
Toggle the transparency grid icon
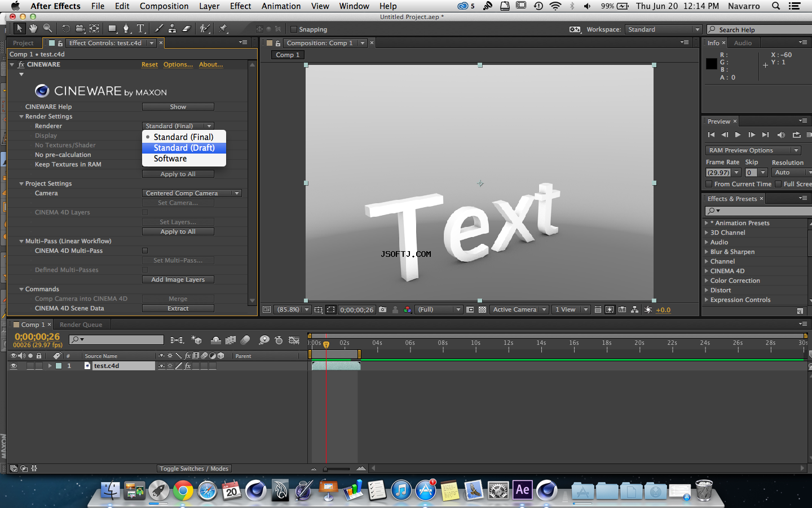click(482, 309)
